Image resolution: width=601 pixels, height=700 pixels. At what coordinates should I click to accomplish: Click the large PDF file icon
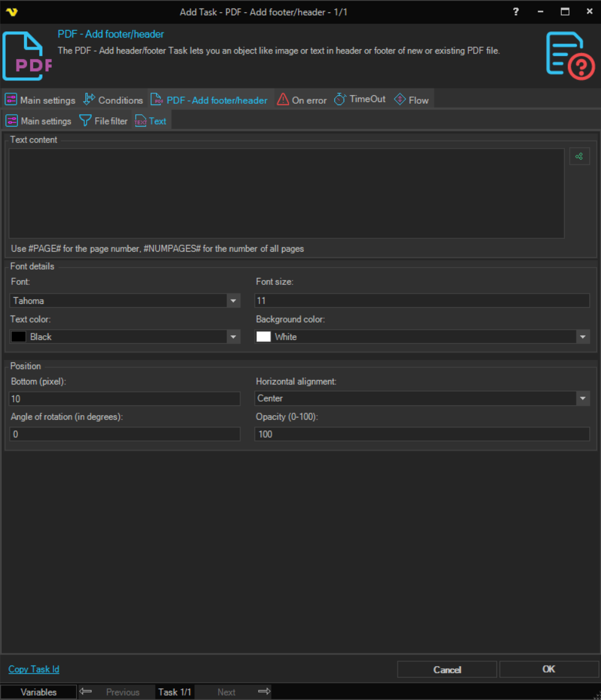tap(27, 56)
